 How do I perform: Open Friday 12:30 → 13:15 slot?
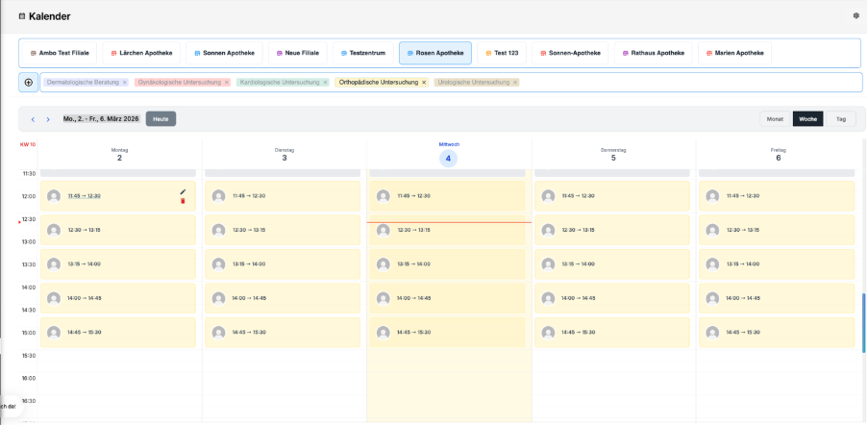click(x=777, y=230)
